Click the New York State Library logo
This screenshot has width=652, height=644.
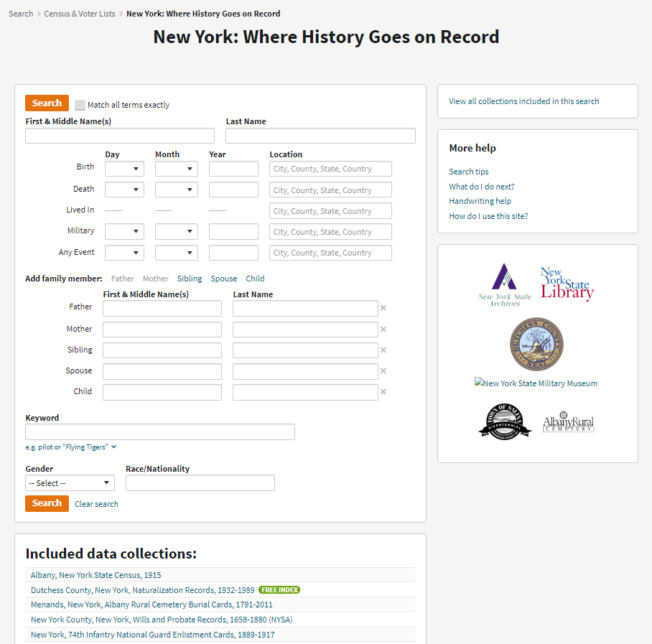[567, 284]
